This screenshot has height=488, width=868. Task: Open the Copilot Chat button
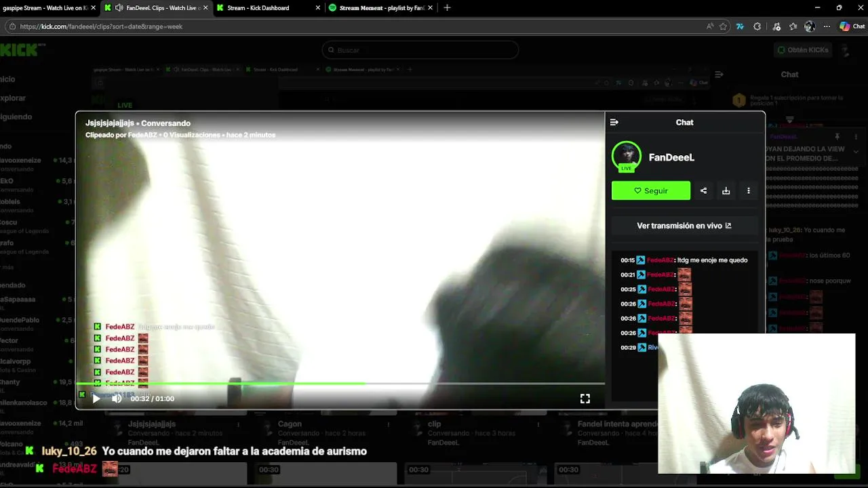click(852, 26)
